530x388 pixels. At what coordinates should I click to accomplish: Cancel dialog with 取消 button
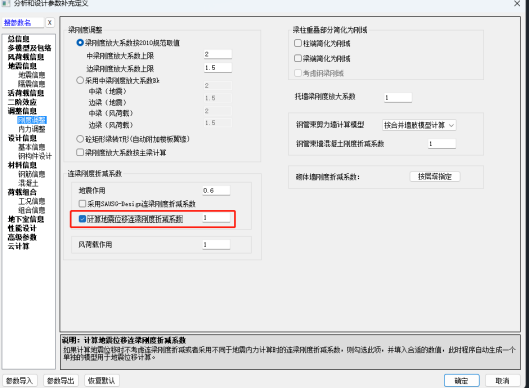[503, 381]
